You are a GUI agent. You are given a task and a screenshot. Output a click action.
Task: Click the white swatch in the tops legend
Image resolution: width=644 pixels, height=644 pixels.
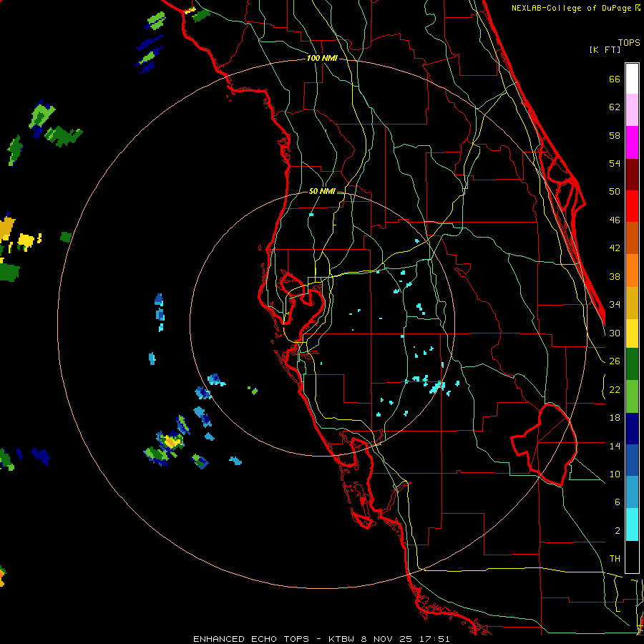tap(632, 79)
